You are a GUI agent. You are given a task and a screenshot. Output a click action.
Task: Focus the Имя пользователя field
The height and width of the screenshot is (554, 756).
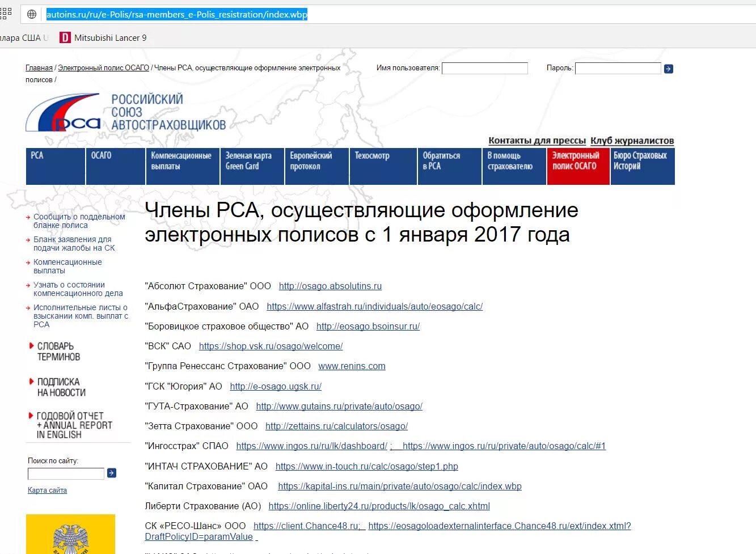pos(485,68)
